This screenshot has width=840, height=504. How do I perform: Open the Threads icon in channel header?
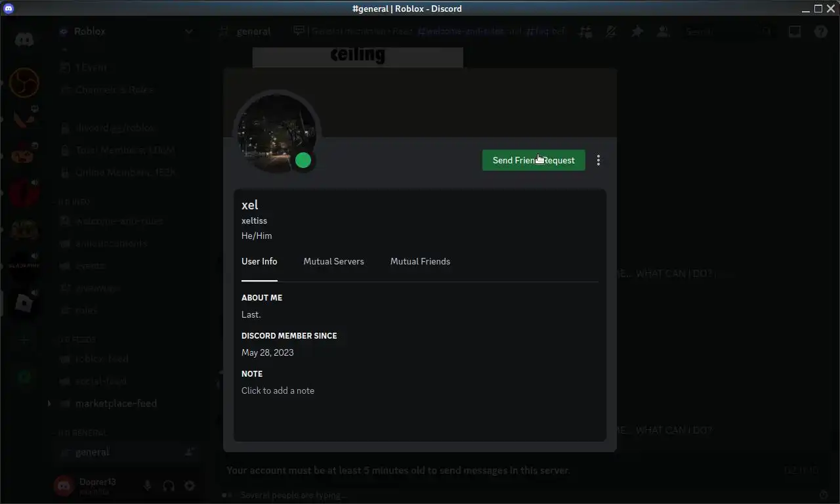(585, 31)
